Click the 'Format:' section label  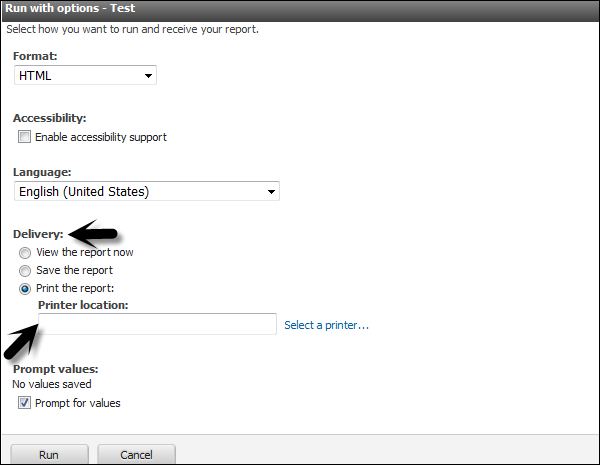(35, 56)
